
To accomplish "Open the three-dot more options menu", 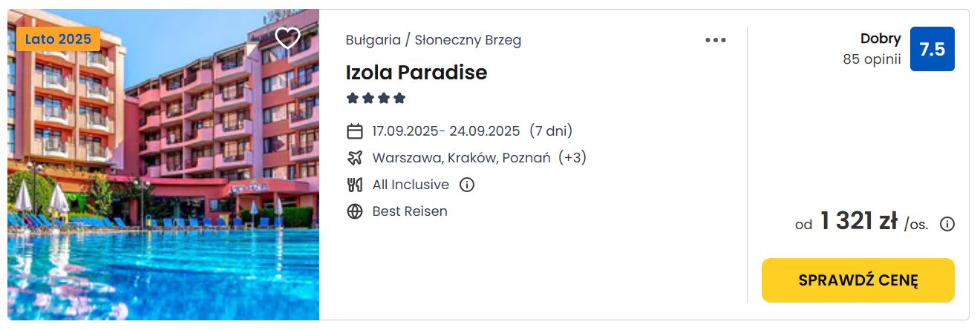I will point(716,40).
